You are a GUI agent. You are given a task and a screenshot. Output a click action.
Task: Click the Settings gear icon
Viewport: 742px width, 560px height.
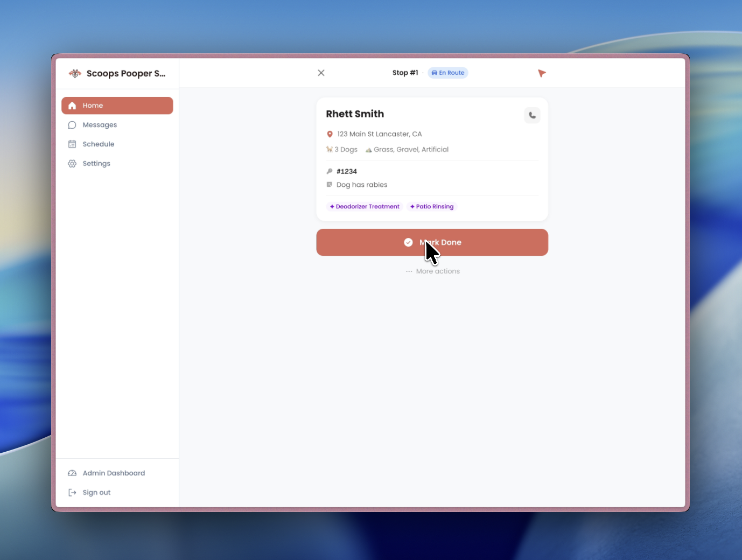click(72, 163)
